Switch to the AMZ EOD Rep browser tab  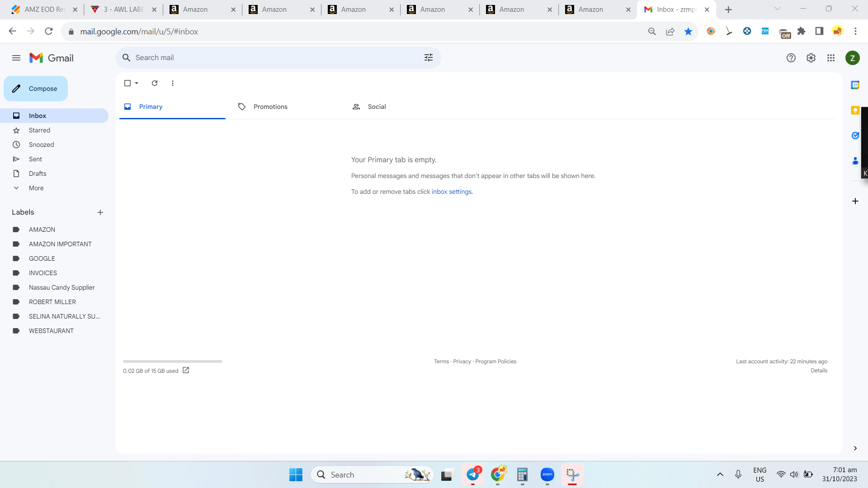pos(44,9)
